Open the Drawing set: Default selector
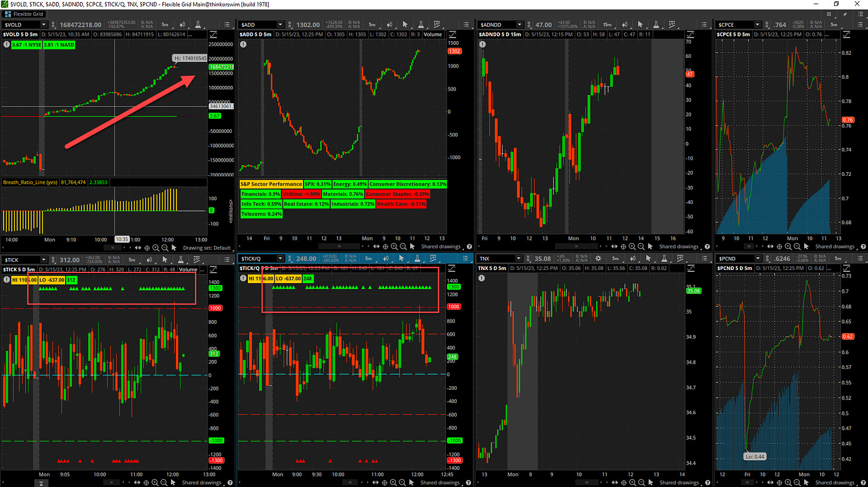 click(x=206, y=247)
